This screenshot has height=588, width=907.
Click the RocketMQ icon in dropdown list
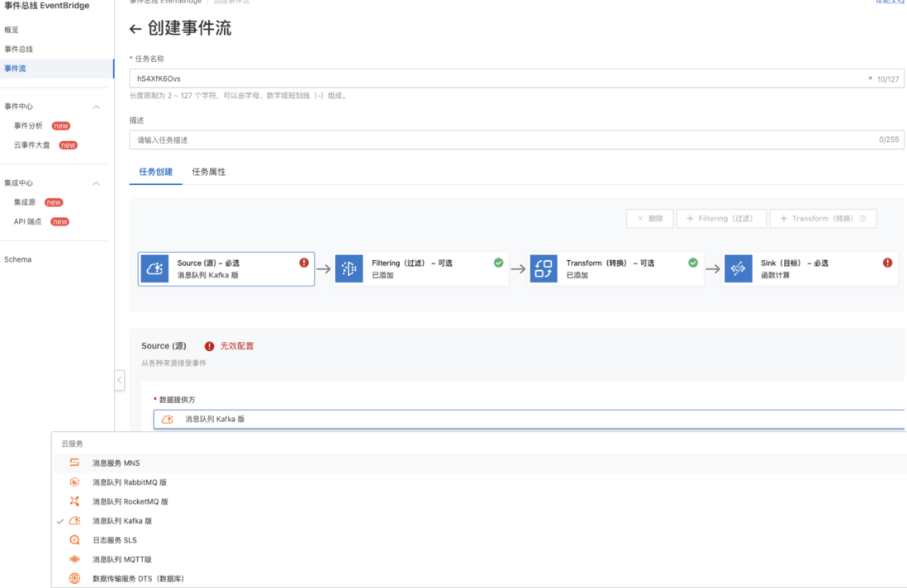[74, 501]
